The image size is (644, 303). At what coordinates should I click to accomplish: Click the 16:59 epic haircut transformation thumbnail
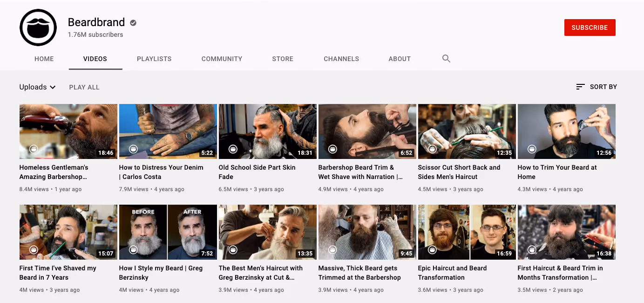point(467,232)
